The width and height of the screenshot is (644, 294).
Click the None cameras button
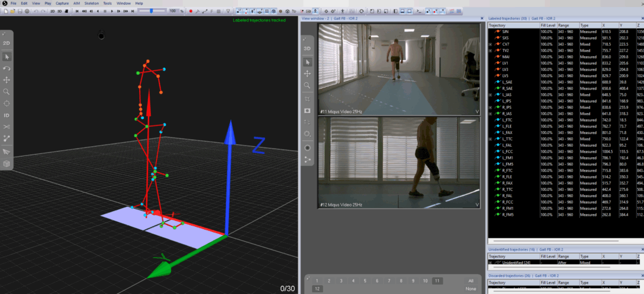tap(471, 289)
